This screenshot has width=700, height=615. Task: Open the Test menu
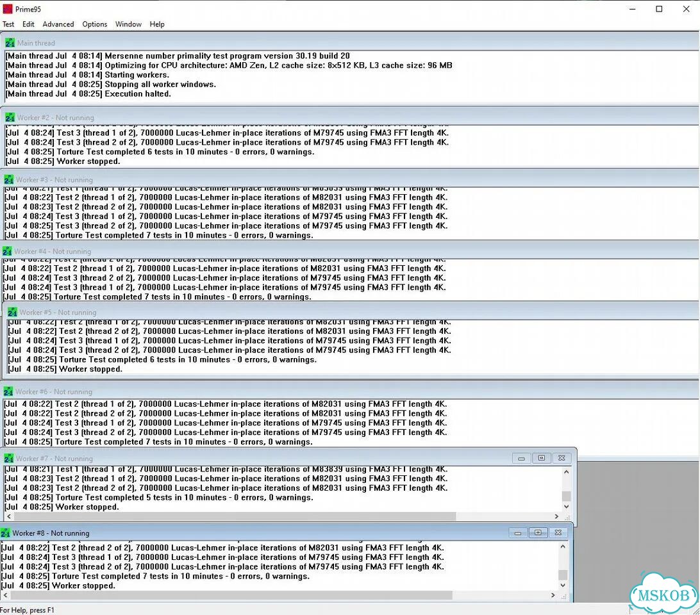(x=8, y=24)
